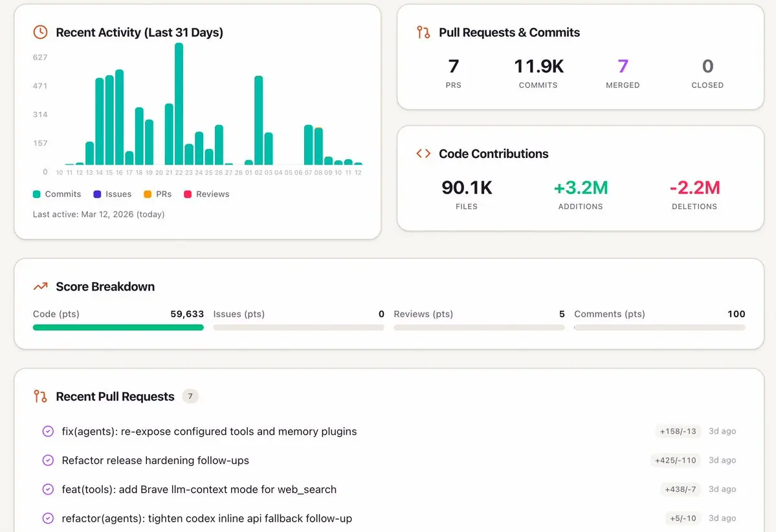The height and width of the screenshot is (532, 776).
Task: Click the purple 7 Merged count
Action: tap(623, 66)
